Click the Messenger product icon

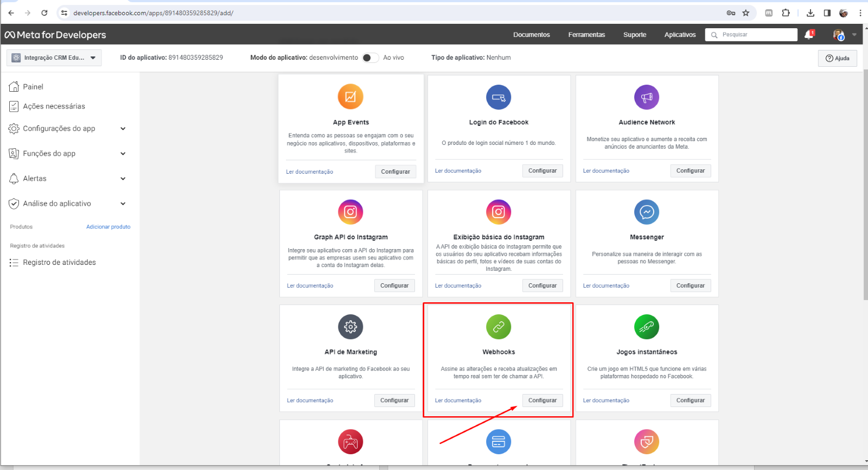647,212
